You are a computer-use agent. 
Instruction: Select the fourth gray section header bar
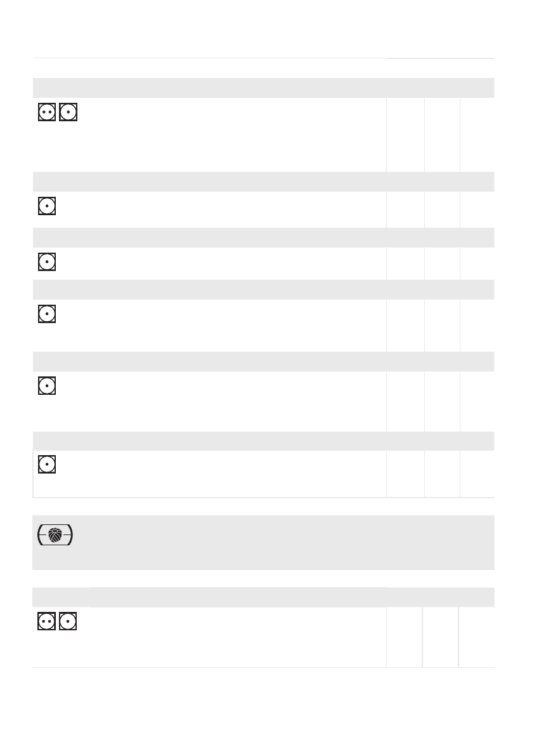tap(263, 289)
